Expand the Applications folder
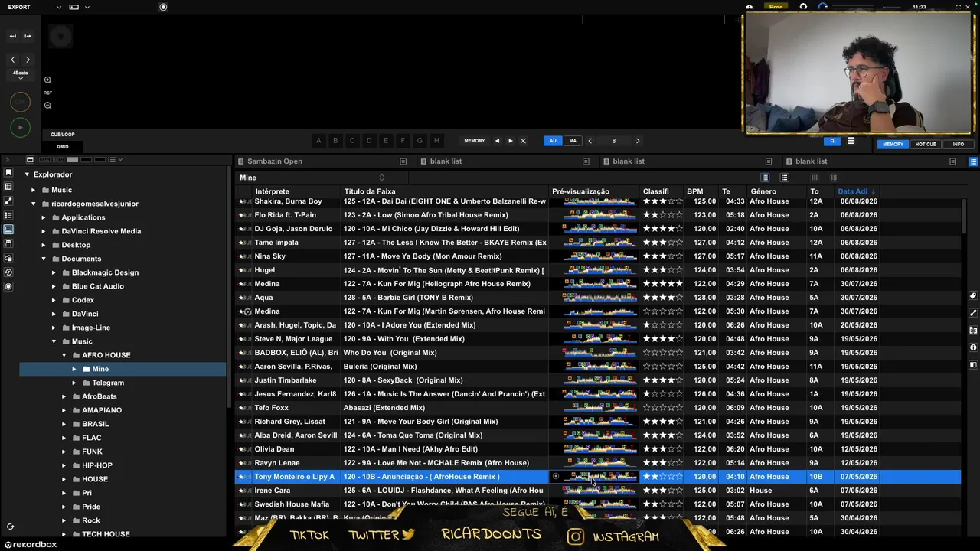Screen dimensions: 980x551 [44, 217]
